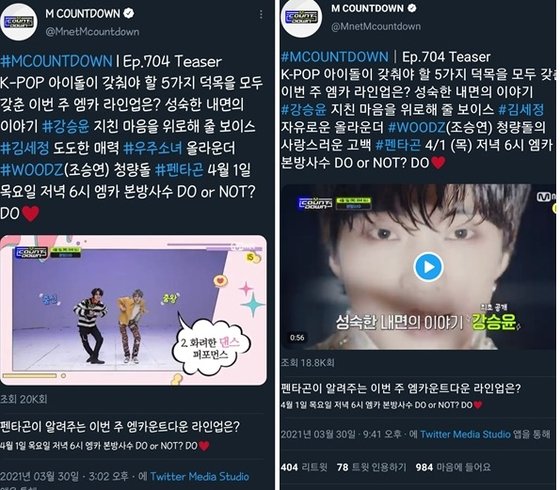Viewport: 560px width, 490px height.
Task: View the 78 트윗 인용하기 quote tweets
Action: 371,467
